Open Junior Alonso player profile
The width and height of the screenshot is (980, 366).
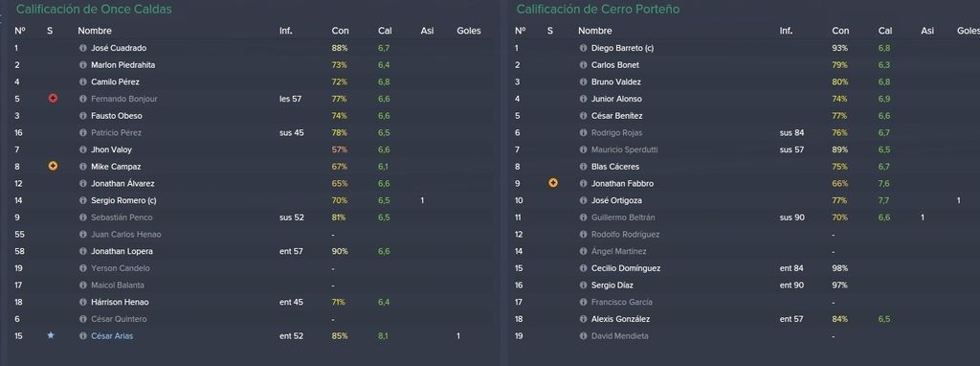(616, 99)
